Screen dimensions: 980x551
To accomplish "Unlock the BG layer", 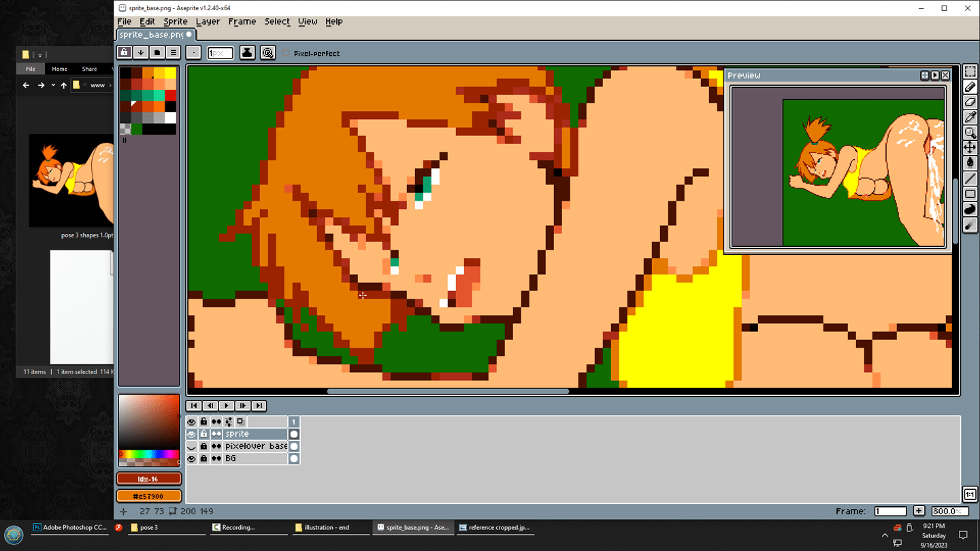I will 203,458.
